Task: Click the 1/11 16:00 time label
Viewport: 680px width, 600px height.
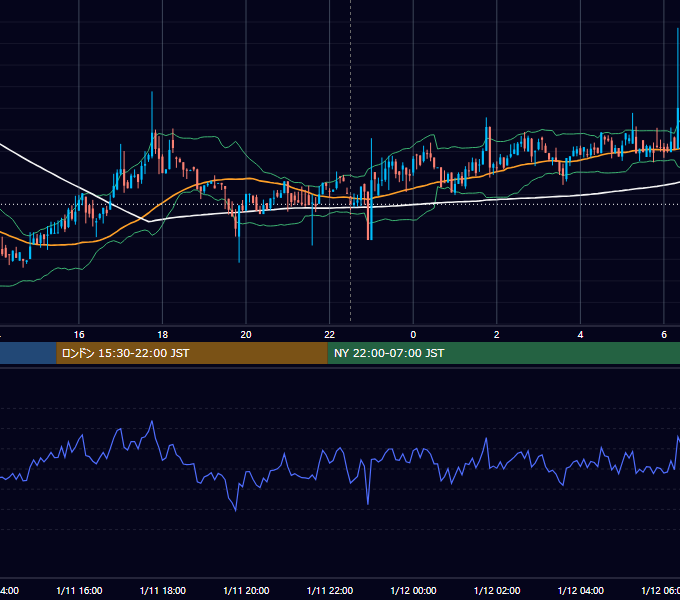Action: pyautogui.click(x=79, y=590)
